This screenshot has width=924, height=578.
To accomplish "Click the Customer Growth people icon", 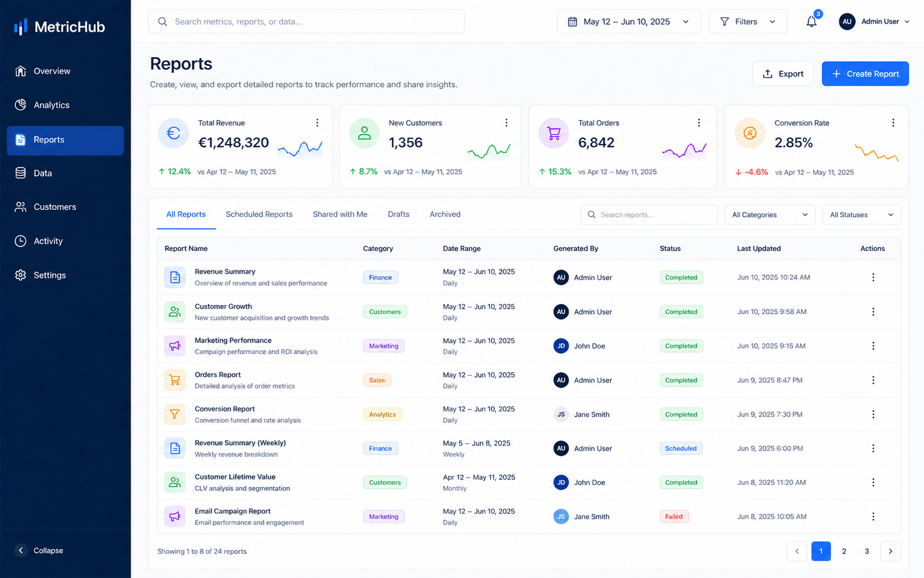I will coord(175,312).
